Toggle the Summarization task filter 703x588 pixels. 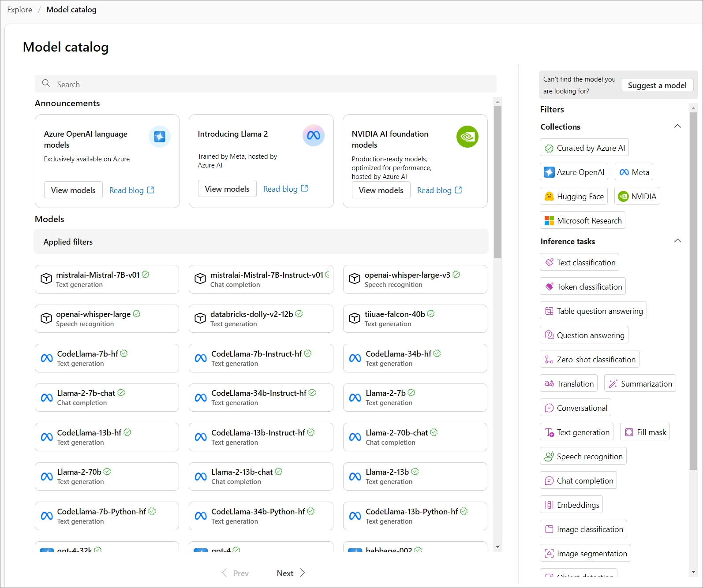click(640, 383)
